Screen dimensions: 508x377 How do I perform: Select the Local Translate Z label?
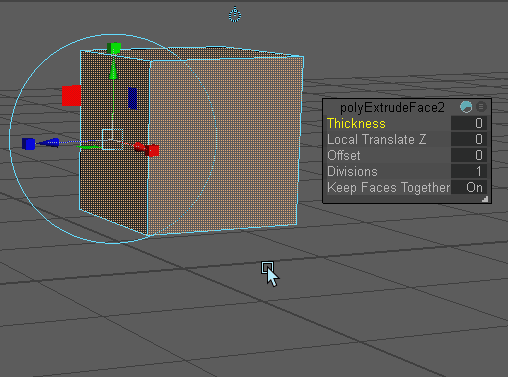pos(376,139)
